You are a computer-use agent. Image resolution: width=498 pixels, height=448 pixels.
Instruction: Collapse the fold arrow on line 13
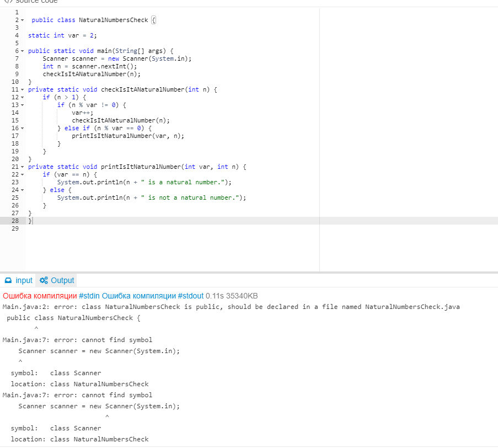point(22,105)
